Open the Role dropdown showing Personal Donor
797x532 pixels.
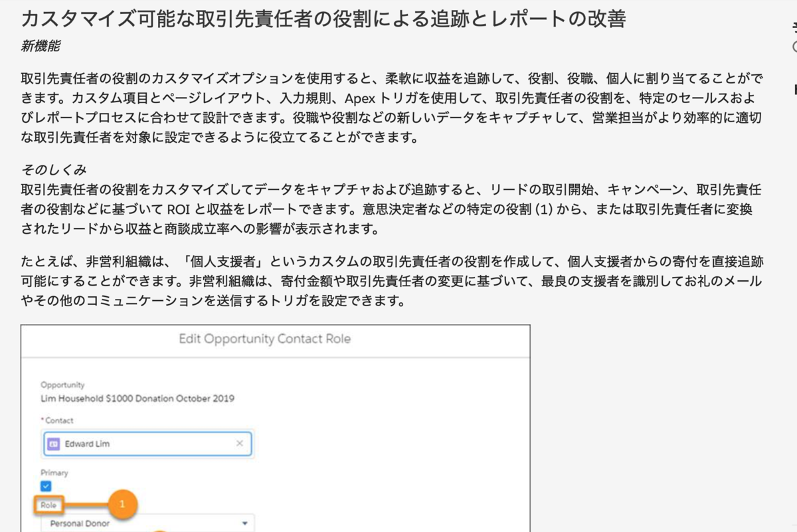click(x=146, y=524)
